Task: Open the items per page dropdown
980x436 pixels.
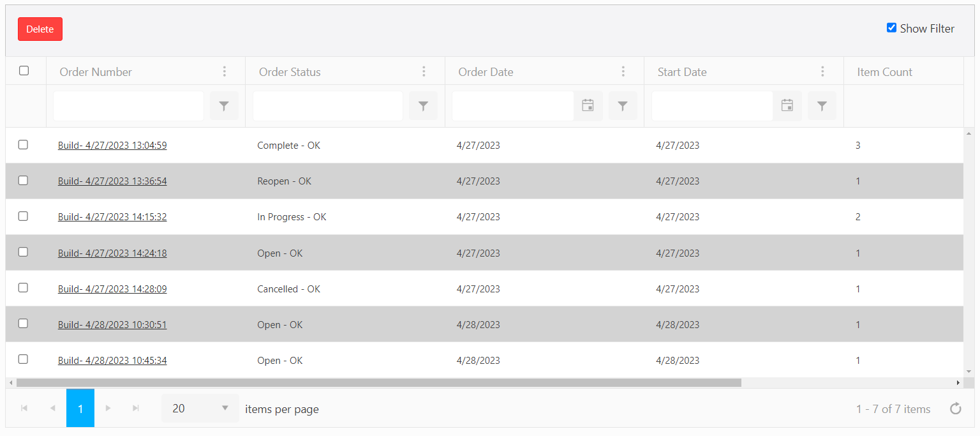Action: (200, 409)
